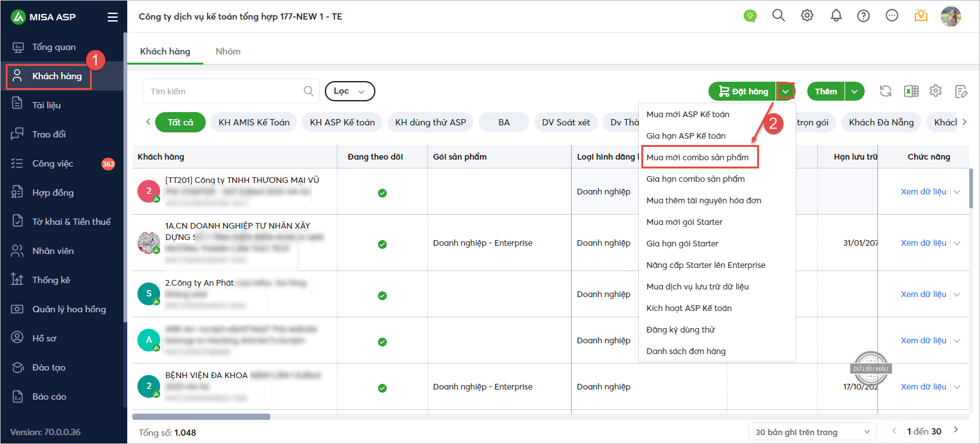Expand the Đặt hàng dropdown arrow
980x444 pixels.
click(x=786, y=91)
